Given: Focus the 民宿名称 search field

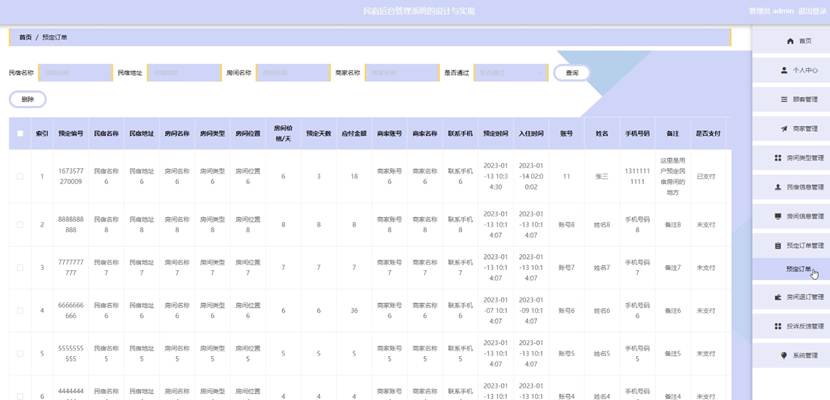Looking at the screenshot, I should pyautogui.click(x=75, y=72).
